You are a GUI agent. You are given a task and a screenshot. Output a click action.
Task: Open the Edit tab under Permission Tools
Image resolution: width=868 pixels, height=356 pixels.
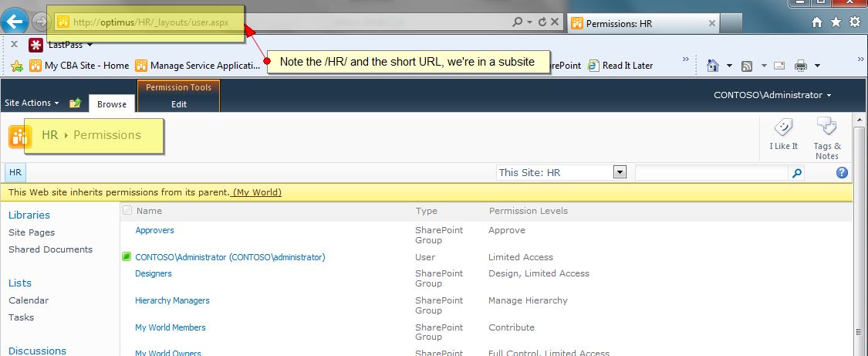[x=178, y=104]
